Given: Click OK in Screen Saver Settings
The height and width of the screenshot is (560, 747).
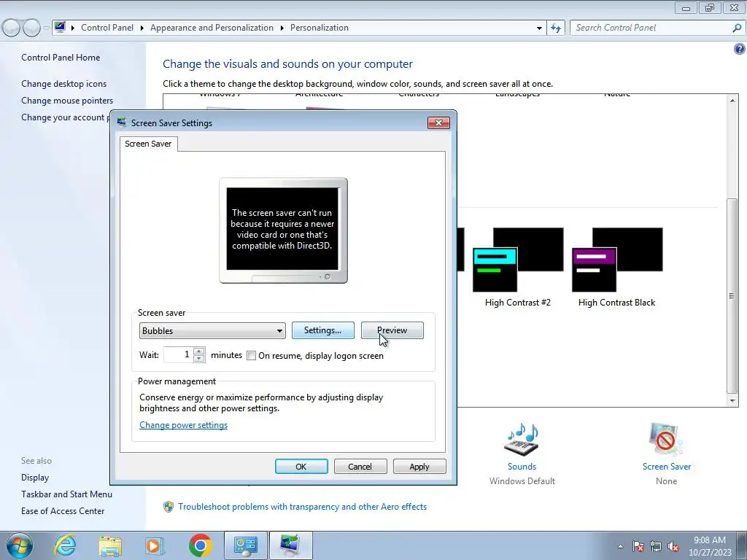Looking at the screenshot, I should [x=301, y=467].
